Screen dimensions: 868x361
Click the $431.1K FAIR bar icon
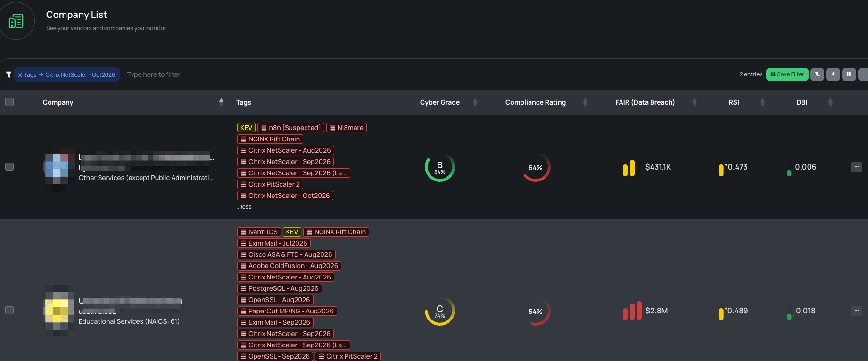(628, 168)
